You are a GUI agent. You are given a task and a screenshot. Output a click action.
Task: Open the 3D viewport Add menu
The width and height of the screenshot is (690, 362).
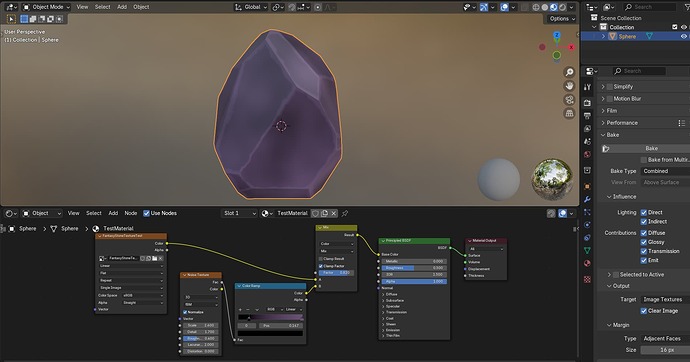(122, 7)
